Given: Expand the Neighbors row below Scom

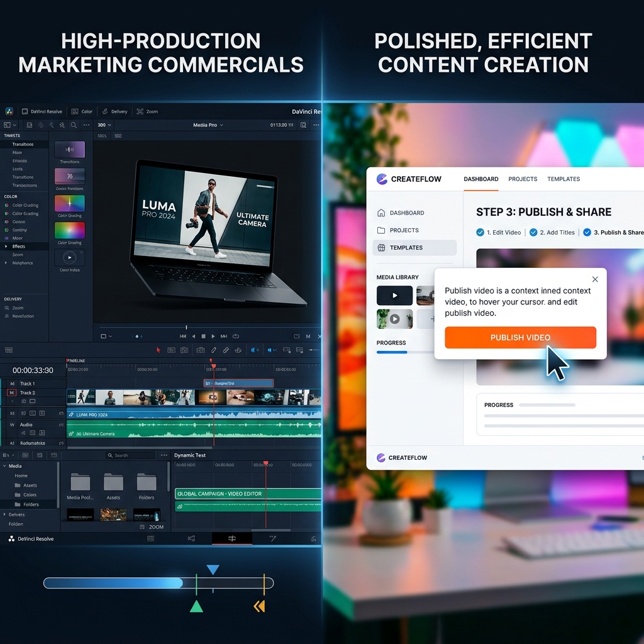Looking at the screenshot, I should pos(6,263).
